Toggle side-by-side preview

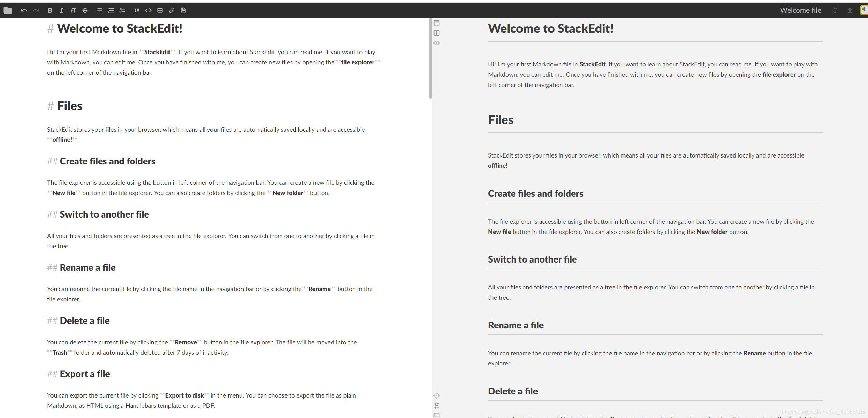point(437,33)
